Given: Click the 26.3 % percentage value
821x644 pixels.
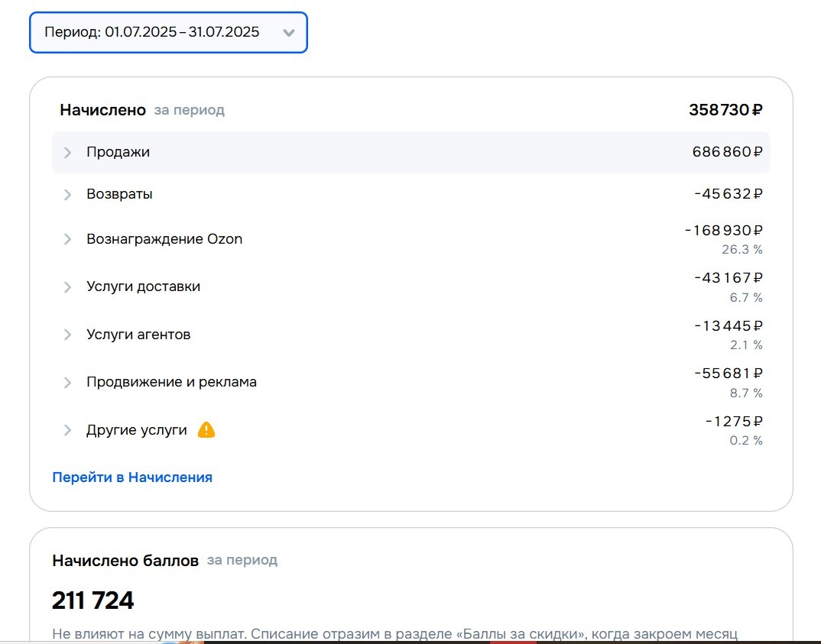Looking at the screenshot, I should pos(742,250).
